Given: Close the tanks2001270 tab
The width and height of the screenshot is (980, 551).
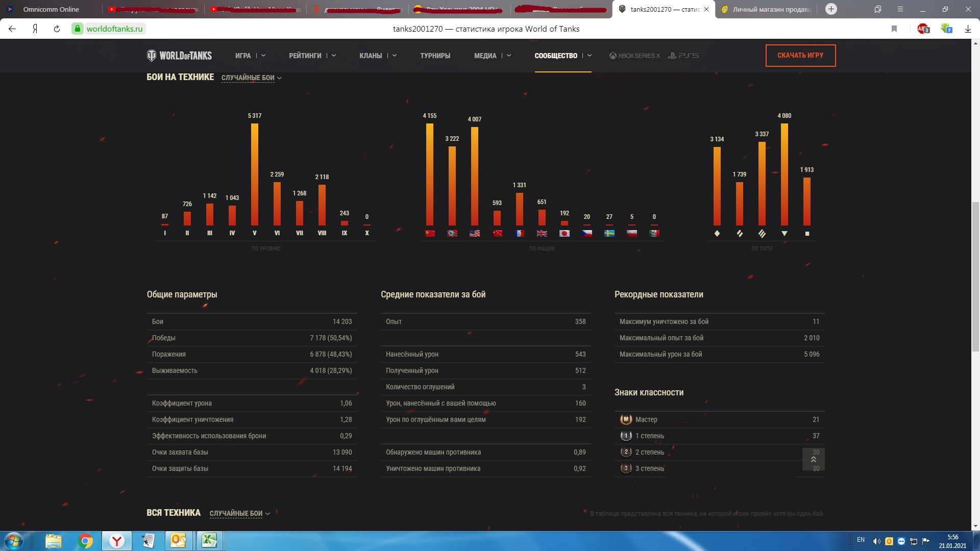Looking at the screenshot, I should pyautogui.click(x=706, y=9).
